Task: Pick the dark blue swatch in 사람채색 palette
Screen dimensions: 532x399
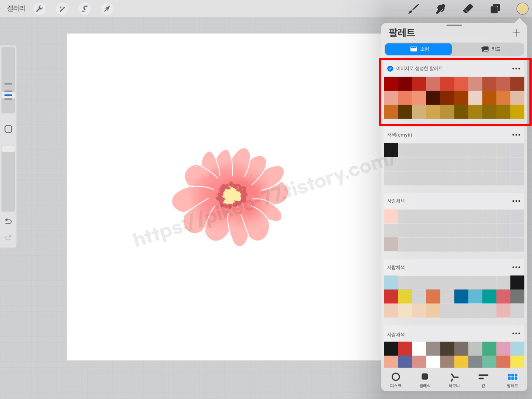Action: click(461, 297)
